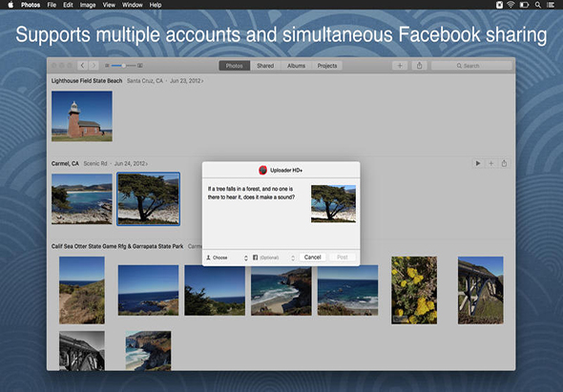Open the Image menu
The height and width of the screenshot is (392, 563).
88,5
